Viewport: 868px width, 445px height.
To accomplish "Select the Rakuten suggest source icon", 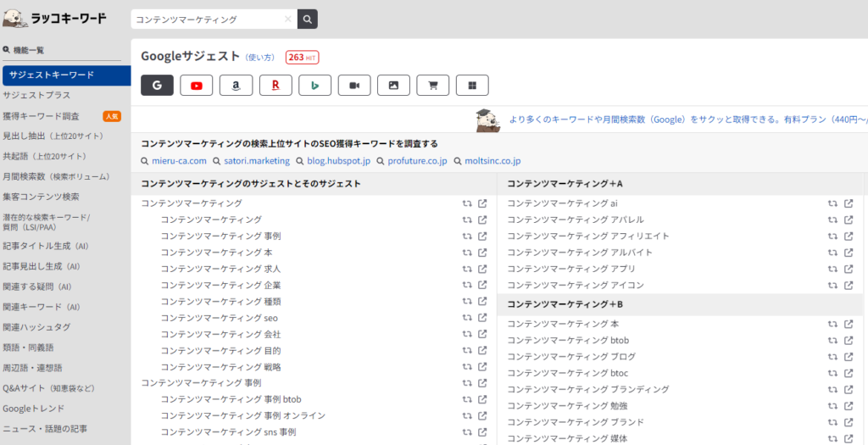I will click(x=275, y=86).
